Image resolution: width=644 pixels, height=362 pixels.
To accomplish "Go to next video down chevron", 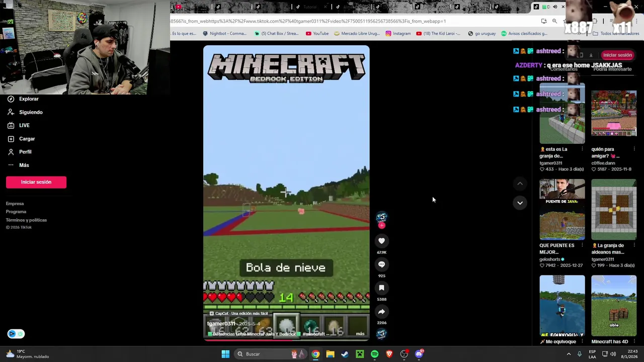I will pyautogui.click(x=520, y=203).
